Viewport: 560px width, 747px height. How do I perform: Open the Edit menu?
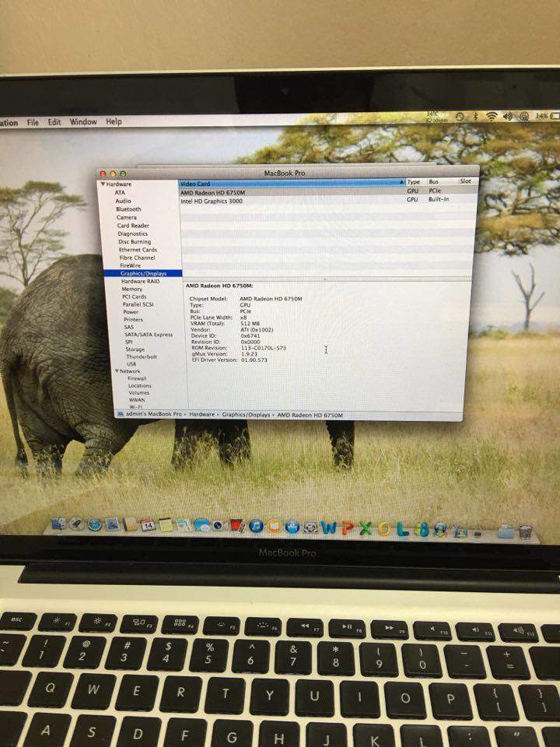pyautogui.click(x=54, y=122)
